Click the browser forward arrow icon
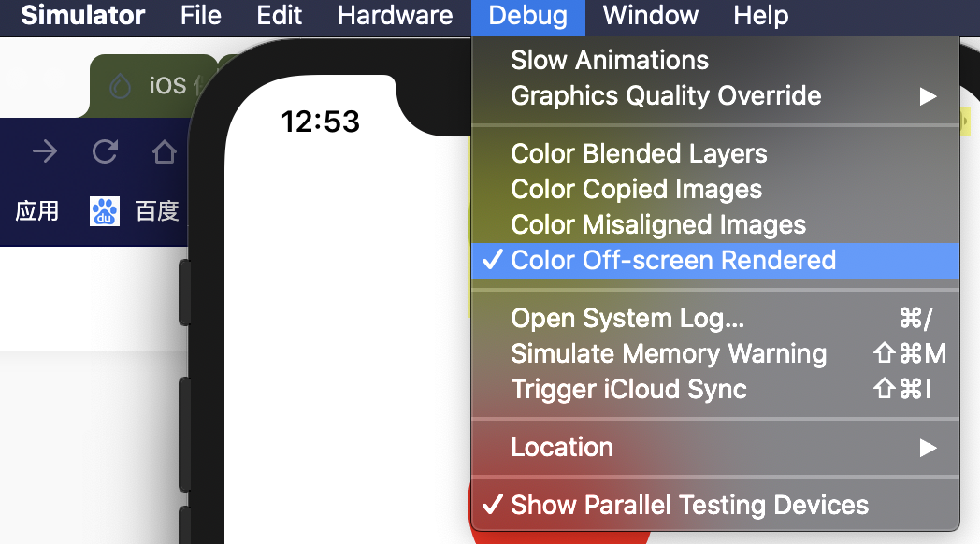Screen dimensions: 980x544 tap(45, 151)
